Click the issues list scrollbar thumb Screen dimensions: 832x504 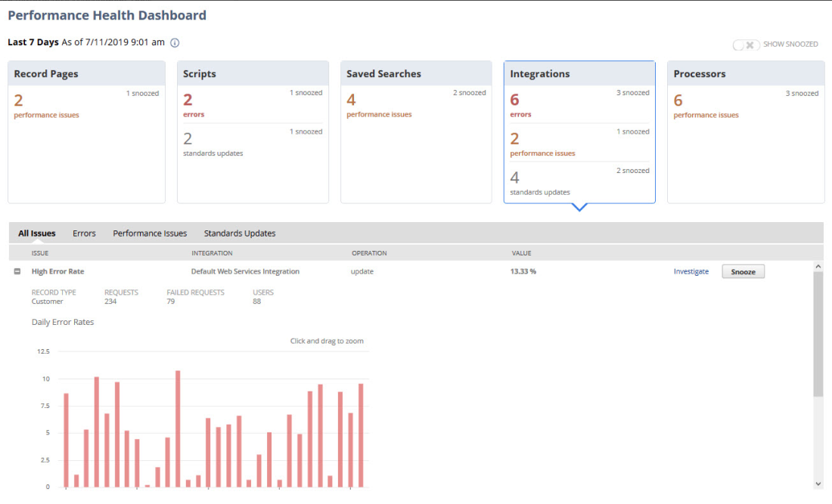pos(818,332)
